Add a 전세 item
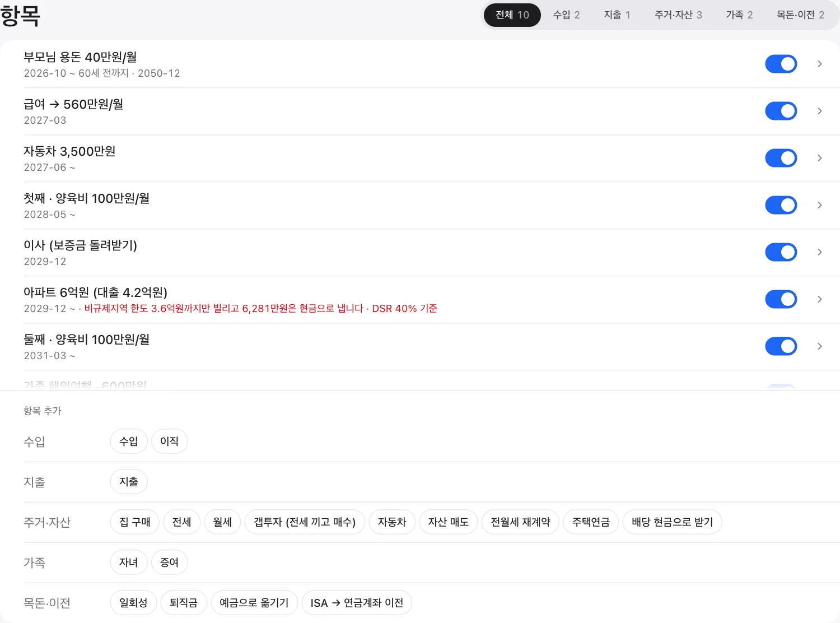Viewport: 840px width, 623px height. pyautogui.click(x=182, y=522)
